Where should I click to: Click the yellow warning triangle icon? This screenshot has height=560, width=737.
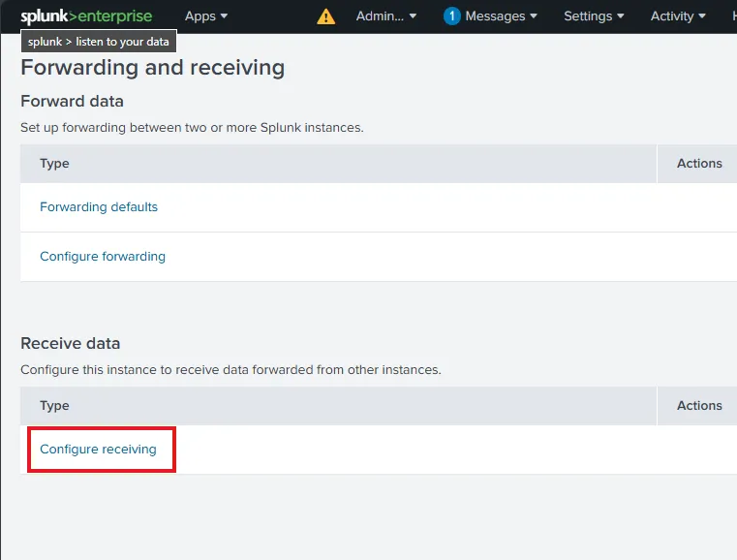click(x=326, y=16)
